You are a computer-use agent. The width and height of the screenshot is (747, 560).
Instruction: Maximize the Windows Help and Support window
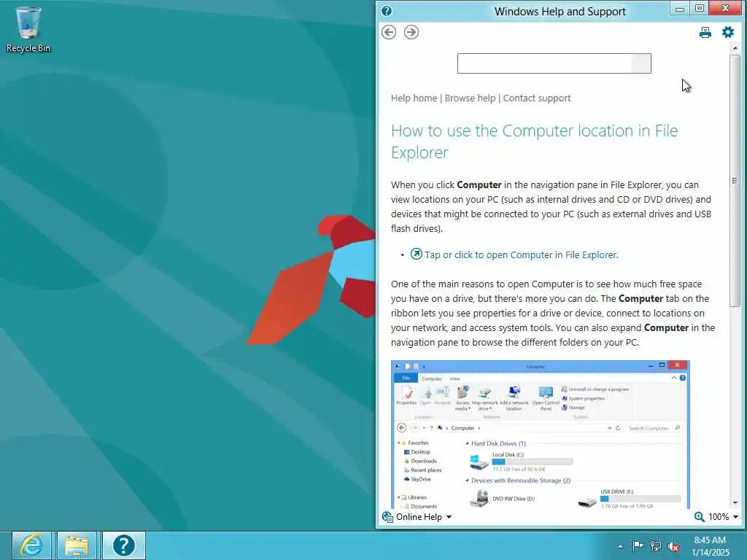700,8
